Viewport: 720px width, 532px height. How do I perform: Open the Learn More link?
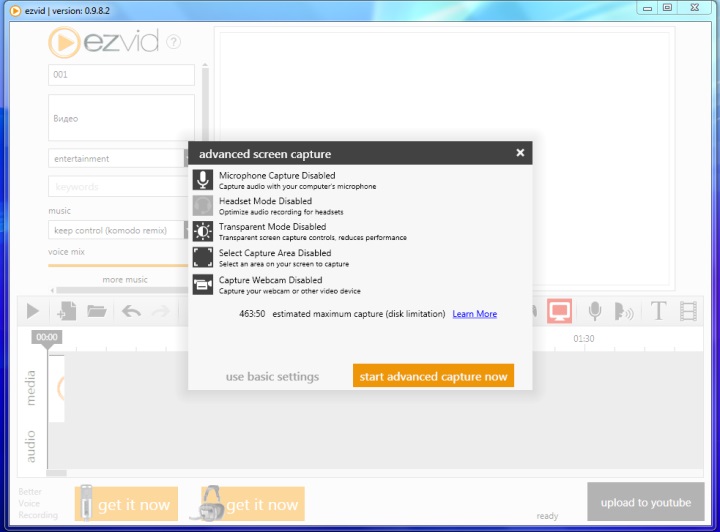click(474, 314)
